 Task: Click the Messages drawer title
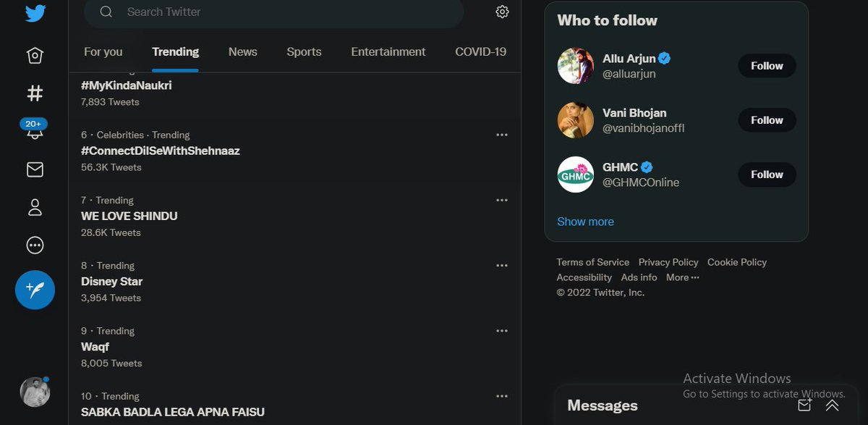(603, 405)
